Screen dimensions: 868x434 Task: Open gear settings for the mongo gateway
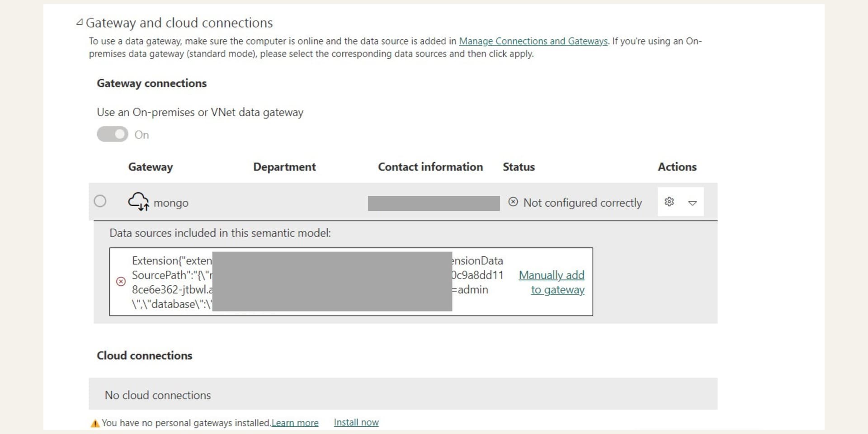pyautogui.click(x=669, y=202)
